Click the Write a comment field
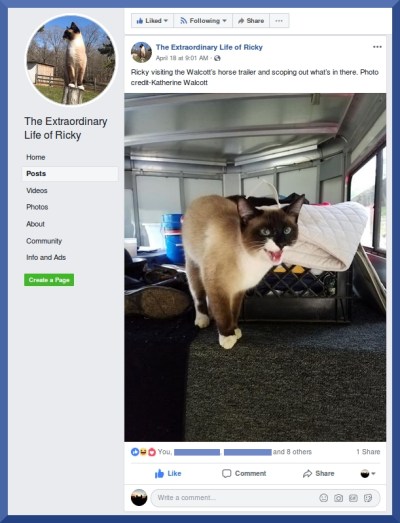This screenshot has width=400, height=523. click(x=234, y=498)
